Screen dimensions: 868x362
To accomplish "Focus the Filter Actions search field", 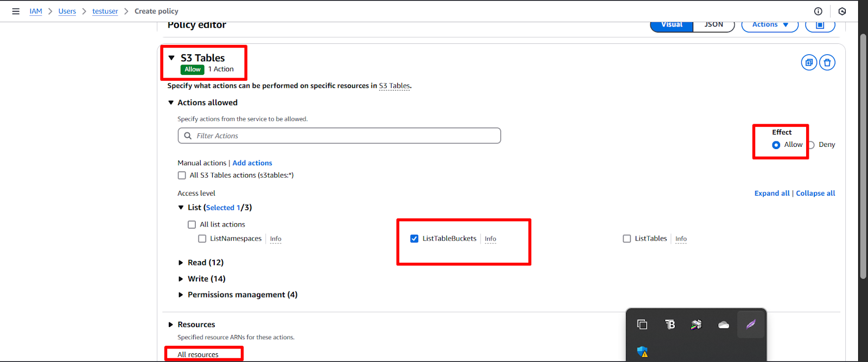I will (339, 135).
